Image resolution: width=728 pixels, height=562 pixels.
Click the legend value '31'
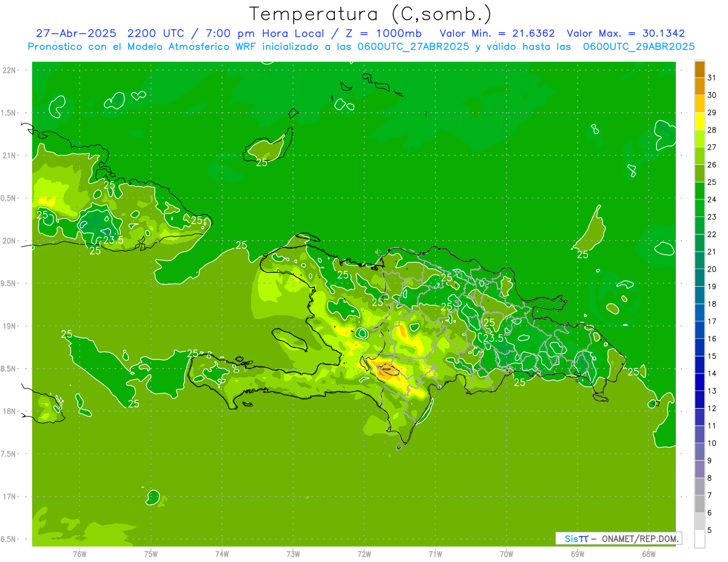(x=712, y=78)
